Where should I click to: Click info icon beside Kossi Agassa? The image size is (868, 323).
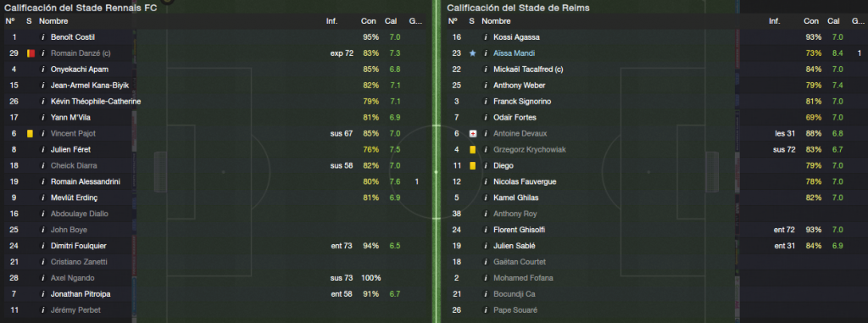(486, 37)
